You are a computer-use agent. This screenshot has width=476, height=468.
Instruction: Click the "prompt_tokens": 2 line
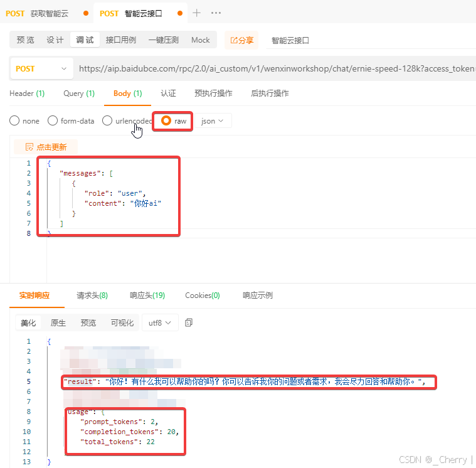[x=119, y=422]
